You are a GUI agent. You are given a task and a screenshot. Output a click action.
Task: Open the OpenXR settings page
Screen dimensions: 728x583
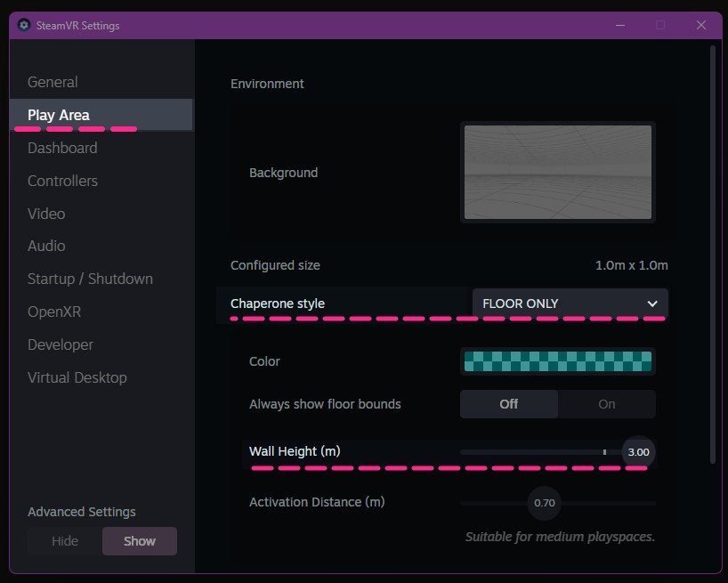[54, 312]
